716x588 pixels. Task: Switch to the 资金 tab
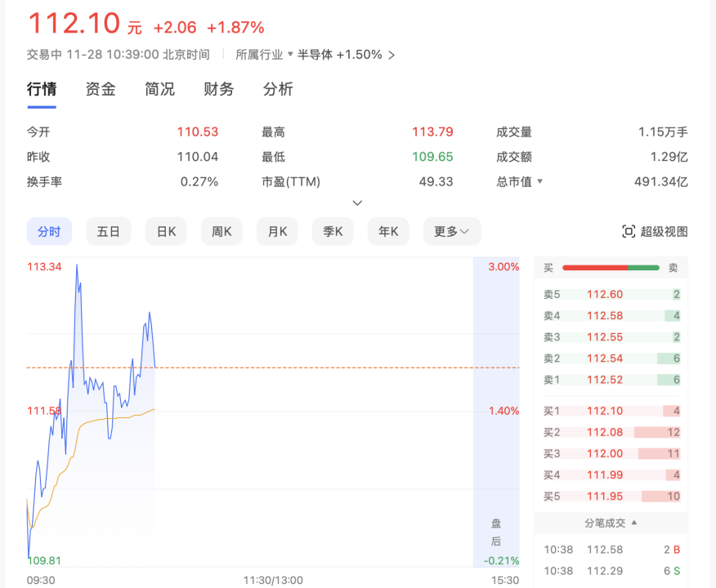point(101,90)
